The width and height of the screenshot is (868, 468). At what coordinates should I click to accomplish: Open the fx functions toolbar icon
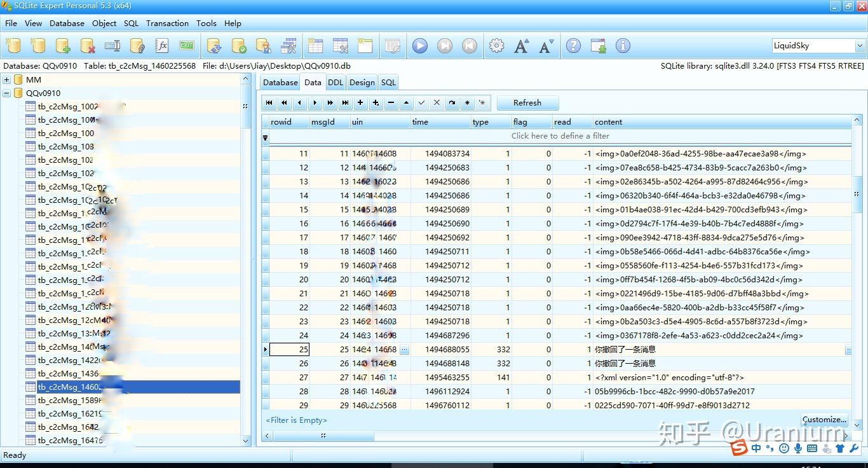tap(162, 46)
